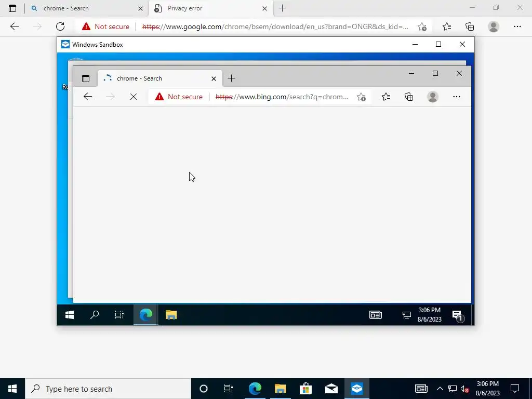The height and width of the screenshot is (399, 532).
Task: Launch Microsoft Store from host taskbar
Action: [305, 389]
